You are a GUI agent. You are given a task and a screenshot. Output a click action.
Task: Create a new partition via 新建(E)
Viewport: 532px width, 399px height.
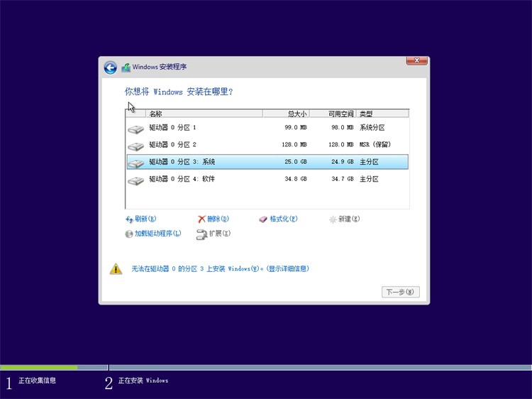(349, 219)
